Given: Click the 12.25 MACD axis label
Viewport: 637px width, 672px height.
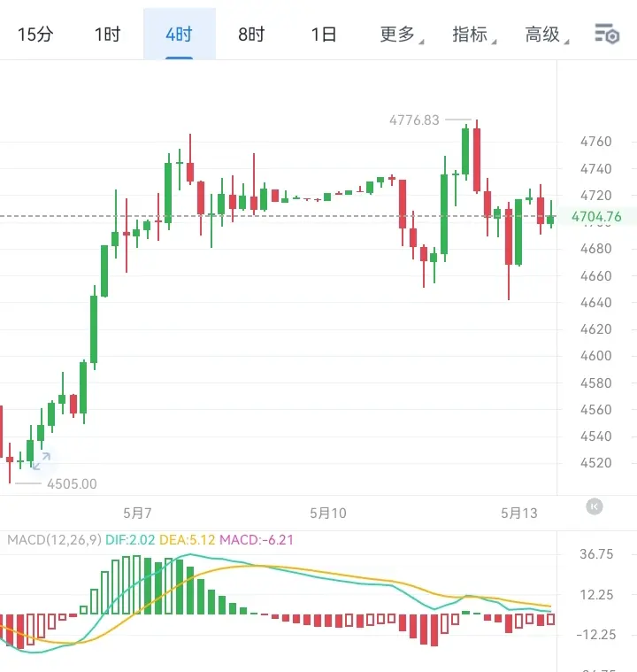Looking at the screenshot, I should tap(596, 595).
